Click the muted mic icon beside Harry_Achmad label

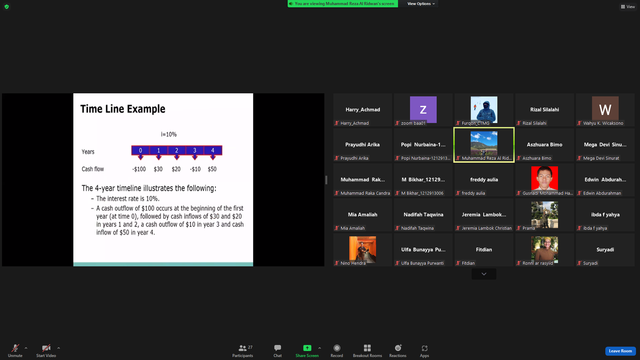click(x=337, y=123)
